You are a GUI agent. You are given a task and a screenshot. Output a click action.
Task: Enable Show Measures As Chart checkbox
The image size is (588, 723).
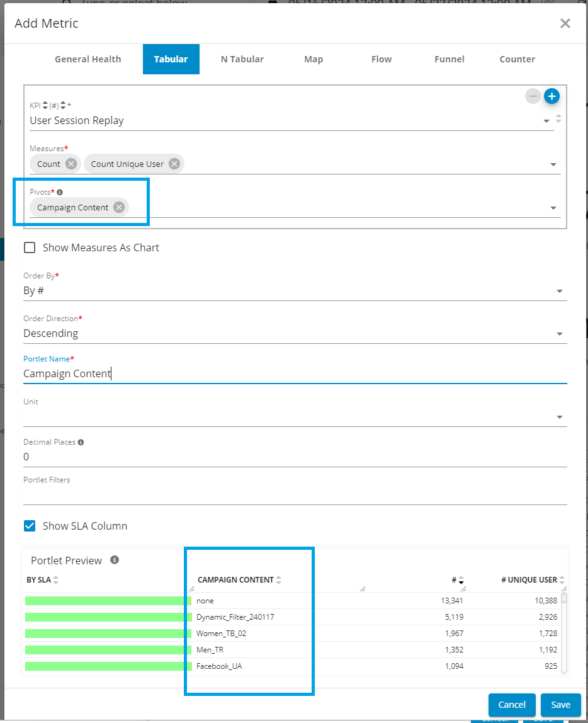30,248
